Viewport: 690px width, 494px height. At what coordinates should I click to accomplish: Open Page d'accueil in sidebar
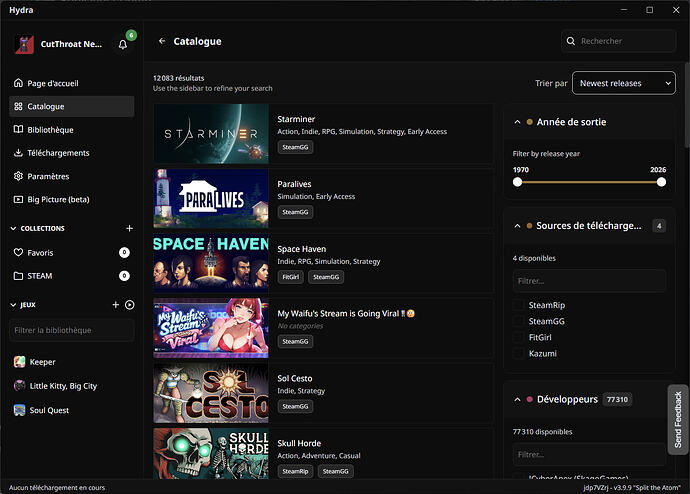(x=72, y=83)
